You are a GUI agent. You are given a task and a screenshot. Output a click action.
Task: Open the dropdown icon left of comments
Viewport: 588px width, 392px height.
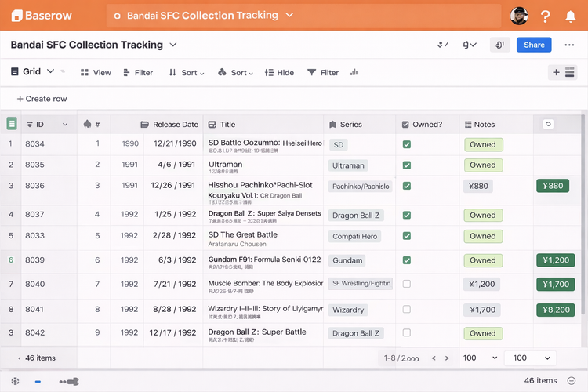pyautogui.click(x=470, y=45)
